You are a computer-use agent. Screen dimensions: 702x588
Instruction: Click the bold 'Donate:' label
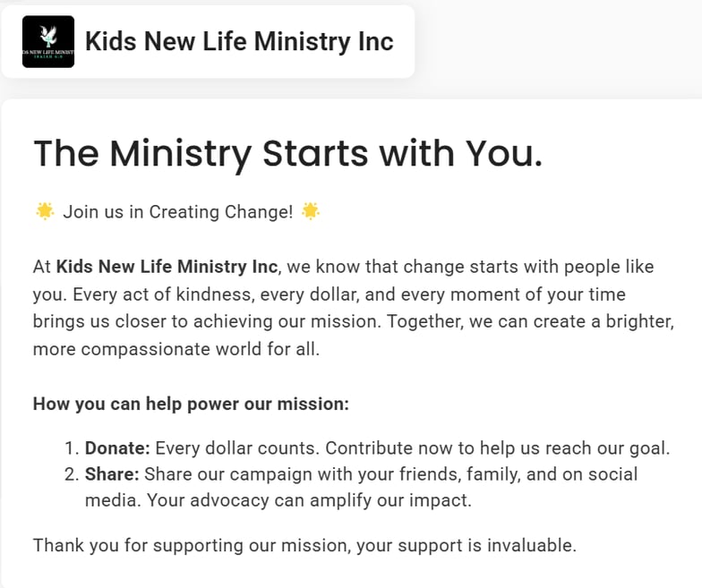[117, 448]
